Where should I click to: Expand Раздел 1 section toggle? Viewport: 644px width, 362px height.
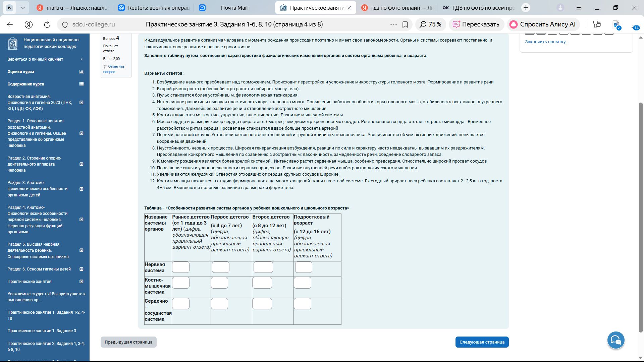tap(81, 133)
